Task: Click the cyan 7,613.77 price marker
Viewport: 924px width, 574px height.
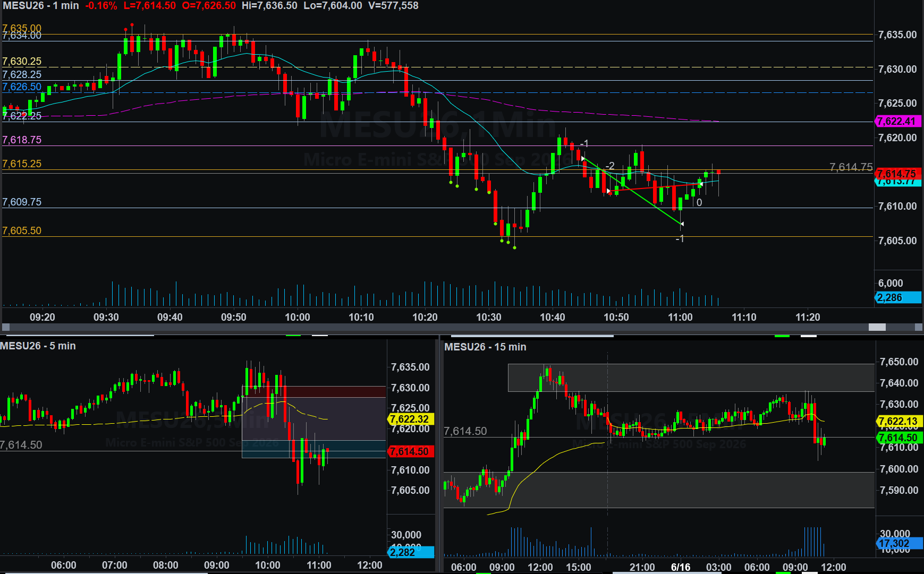Action: (898, 183)
